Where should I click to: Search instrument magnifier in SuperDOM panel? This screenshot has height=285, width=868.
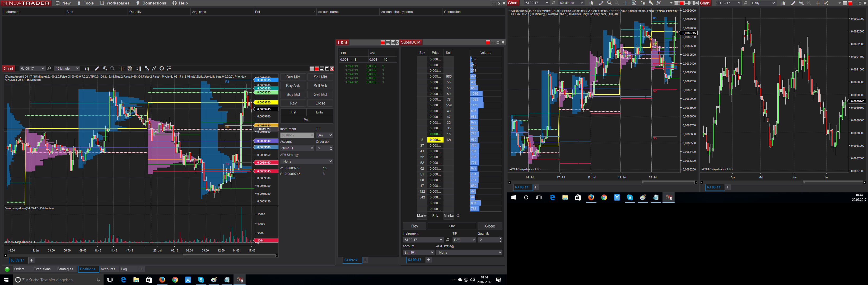click(447, 240)
